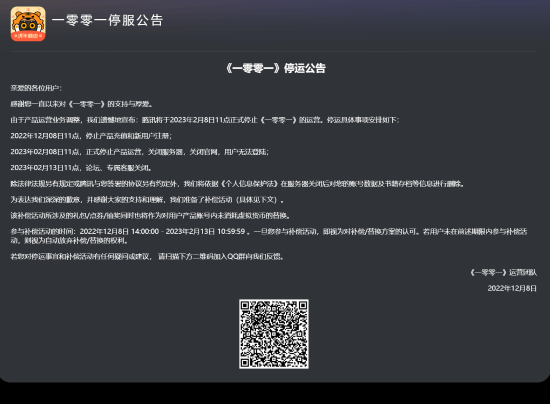
Task: Click the greeting line 亲爱的各位用户
Action: pyautogui.click(x=36, y=88)
